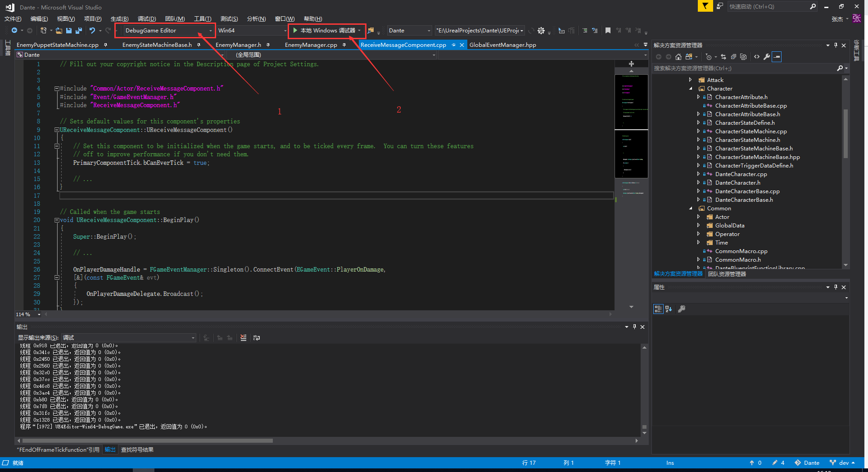Click the Home icon in Solution Explorer toolbar
The width and height of the screenshot is (868, 472).
coord(678,57)
